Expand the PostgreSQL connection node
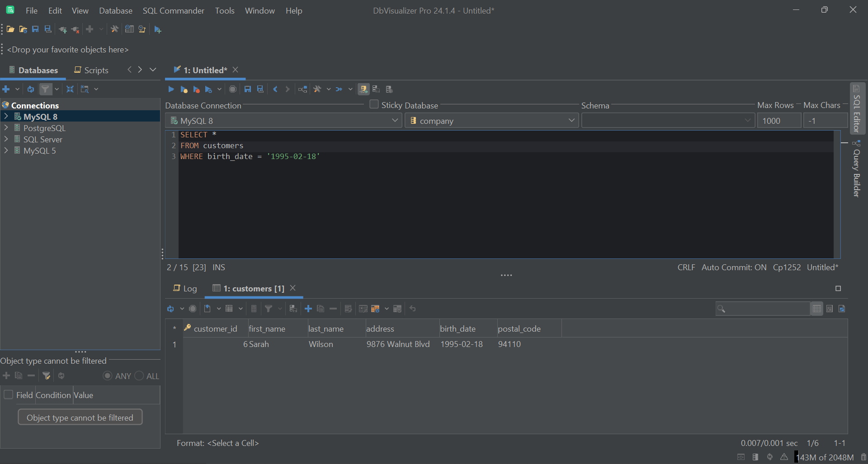868x464 pixels. pos(6,128)
